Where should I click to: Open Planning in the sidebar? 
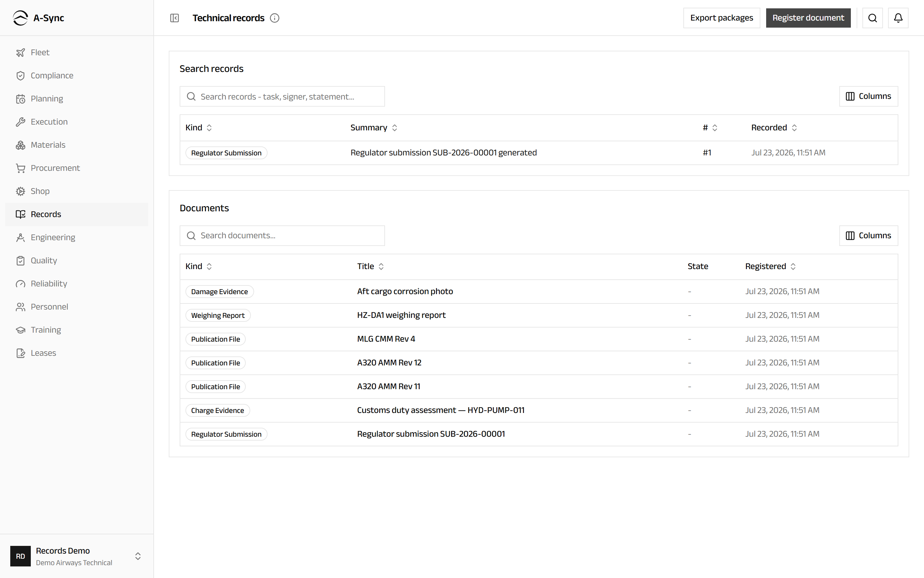[x=77, y=99]
